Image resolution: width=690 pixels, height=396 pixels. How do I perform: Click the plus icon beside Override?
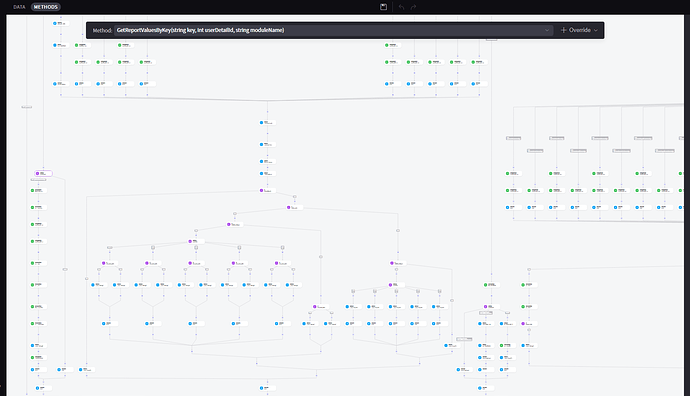[563, 30]
